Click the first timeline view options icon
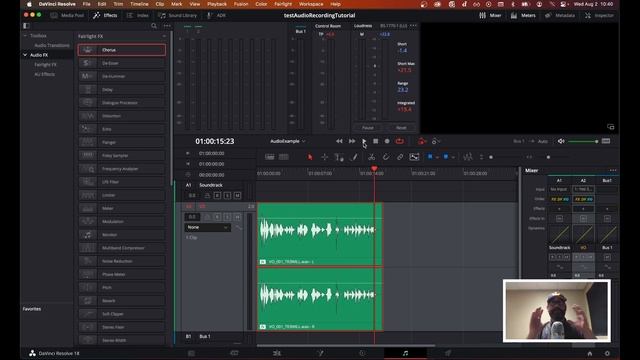The image size is (640, 360). [270, 157]
